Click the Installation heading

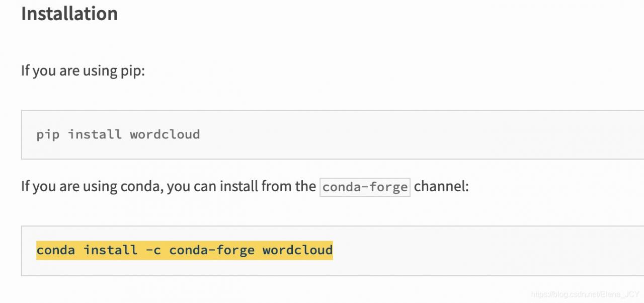[x=69, y=14]
